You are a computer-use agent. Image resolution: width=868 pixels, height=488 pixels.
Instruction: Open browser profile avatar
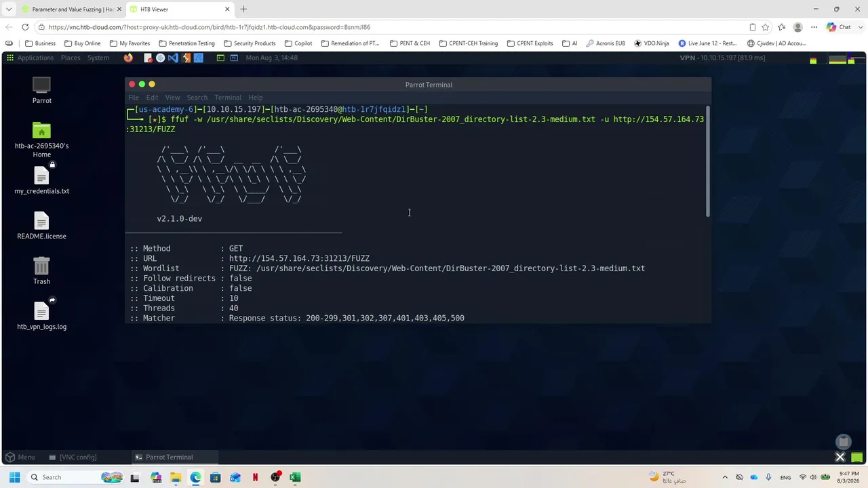point(797,27)
